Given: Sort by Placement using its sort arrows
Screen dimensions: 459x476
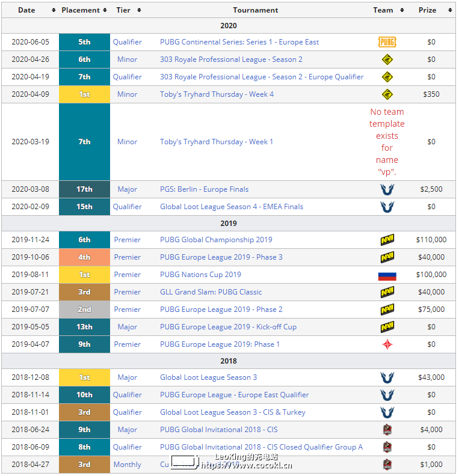Looking at the screenshot, I should 105,10.
